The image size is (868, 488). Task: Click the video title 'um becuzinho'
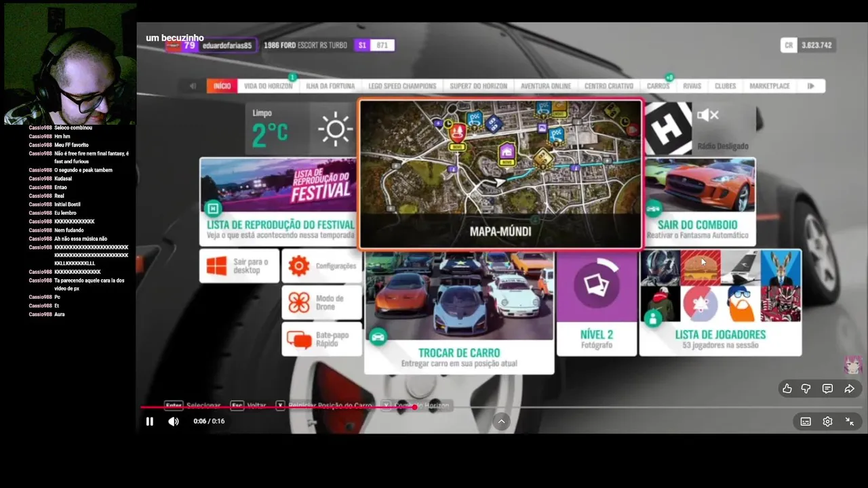pyautogui.click(x=175, y=38)
